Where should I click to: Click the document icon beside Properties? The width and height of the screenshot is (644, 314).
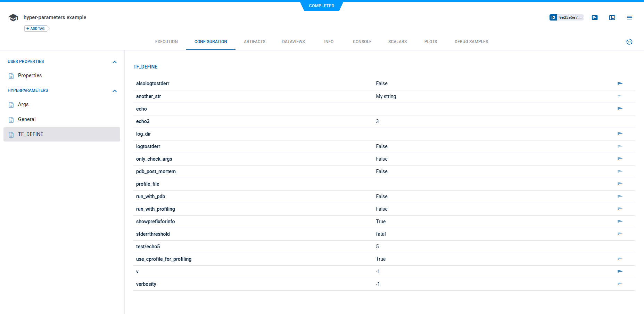(11, 75)
